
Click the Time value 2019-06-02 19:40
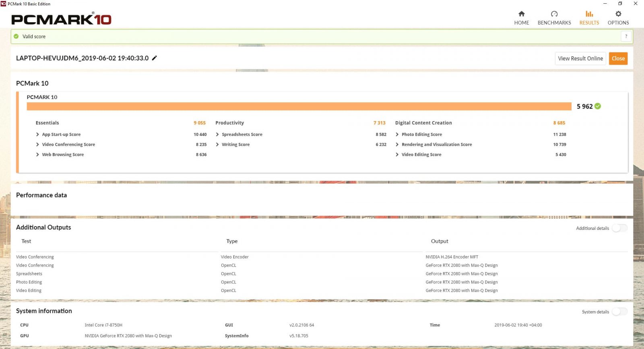[518, 325]
